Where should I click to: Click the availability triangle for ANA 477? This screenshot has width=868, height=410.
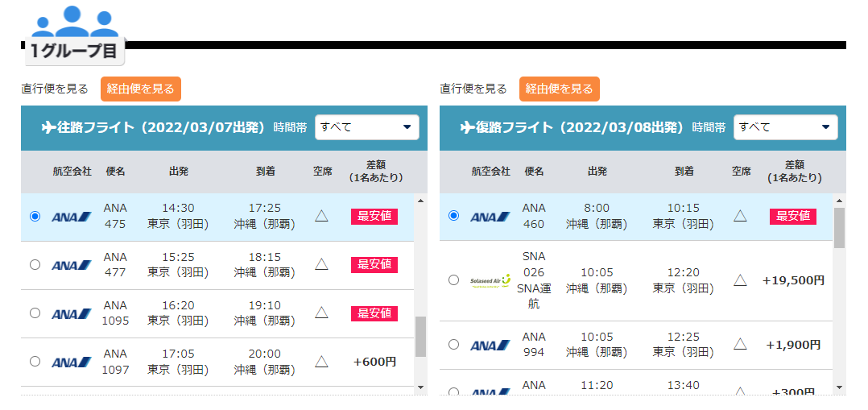321,264
